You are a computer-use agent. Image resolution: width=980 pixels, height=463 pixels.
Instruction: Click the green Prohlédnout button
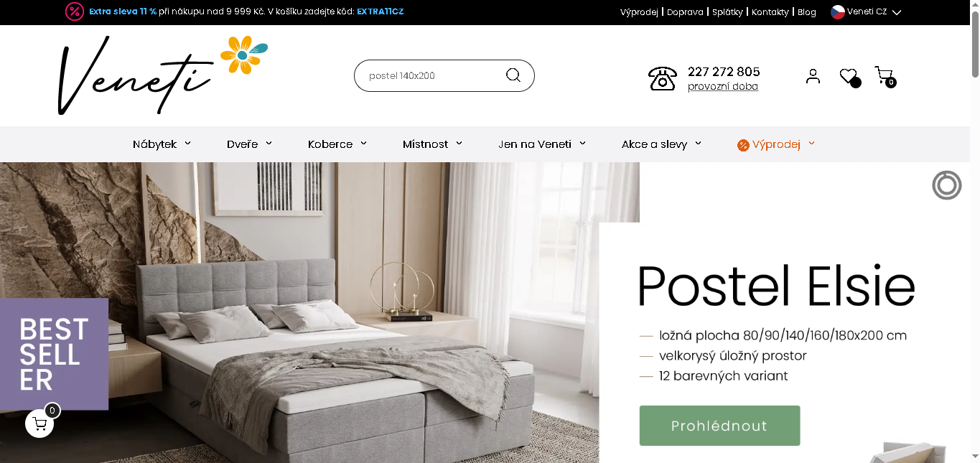click(x=719, y=426)
